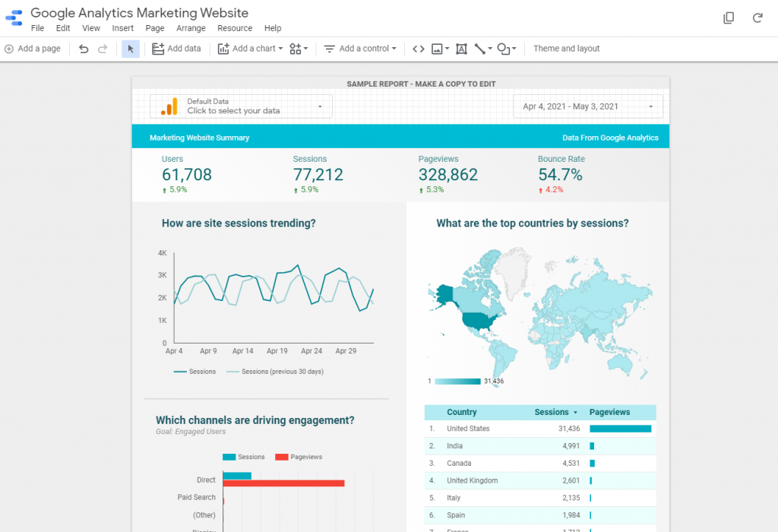The width and height of the screenshot is (778, 532).
Task: Click the make a copy icon
Action: (x=729, y=18)
